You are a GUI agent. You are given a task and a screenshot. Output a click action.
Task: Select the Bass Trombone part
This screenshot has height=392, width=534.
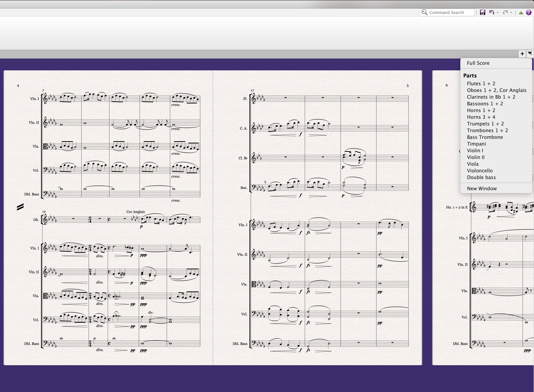click(485, 137)
